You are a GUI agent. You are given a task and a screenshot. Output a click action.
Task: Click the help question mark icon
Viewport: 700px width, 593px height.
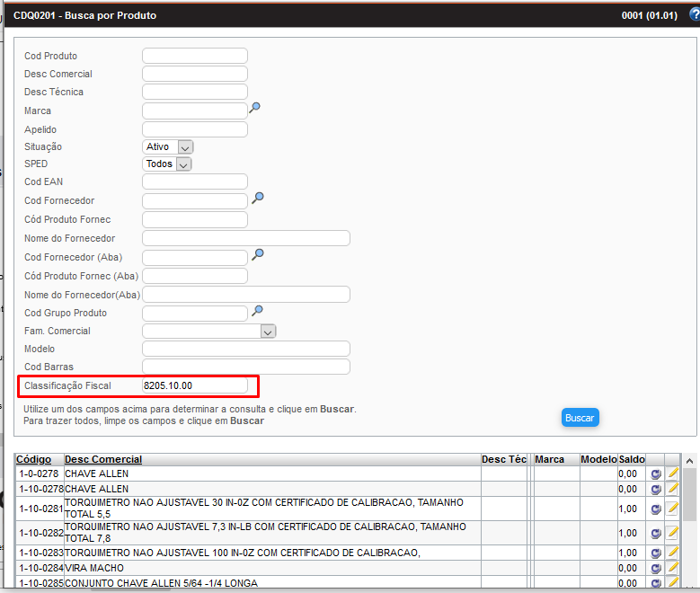(x=692, y=15)
